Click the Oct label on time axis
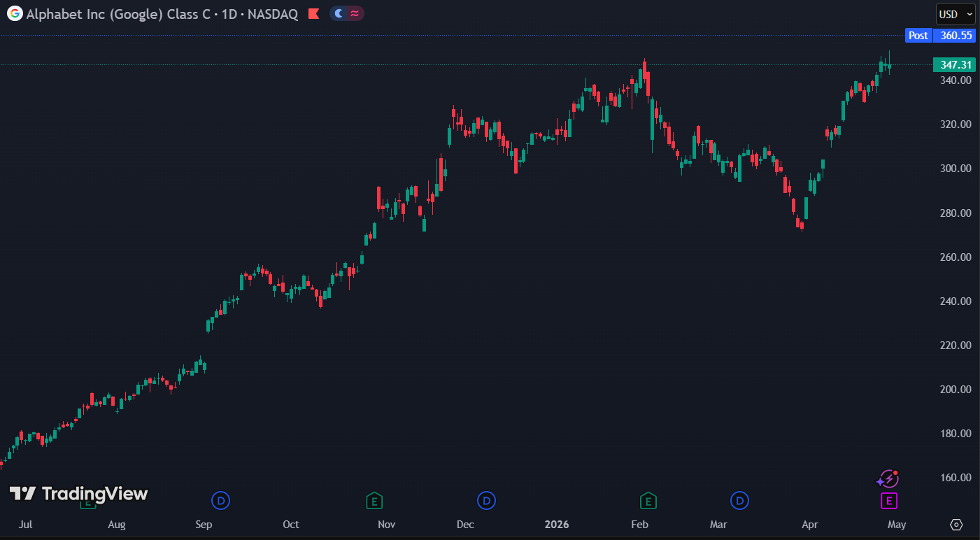The width and height of the screenshot is (980, 540). pos(291,525)
